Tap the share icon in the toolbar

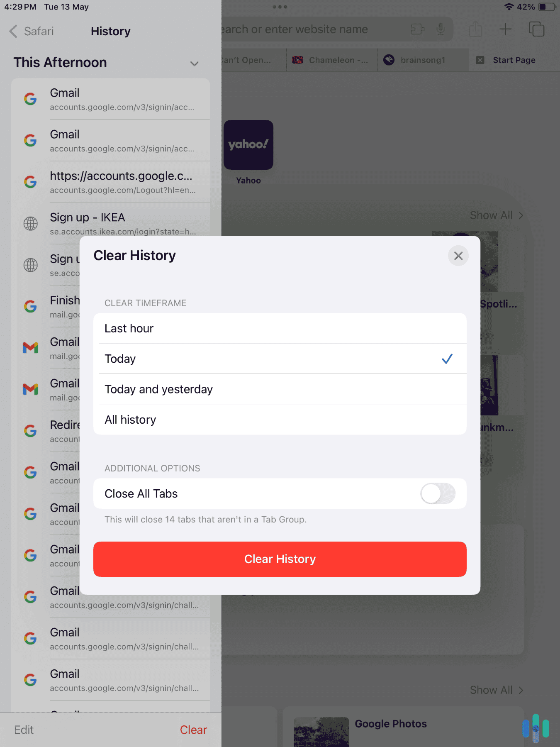475,29
